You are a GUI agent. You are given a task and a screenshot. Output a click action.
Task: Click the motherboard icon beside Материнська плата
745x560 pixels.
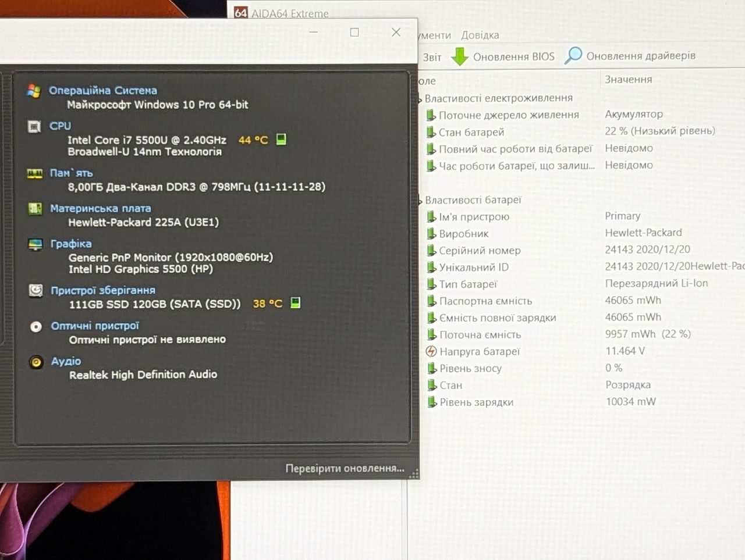(36, 208)
